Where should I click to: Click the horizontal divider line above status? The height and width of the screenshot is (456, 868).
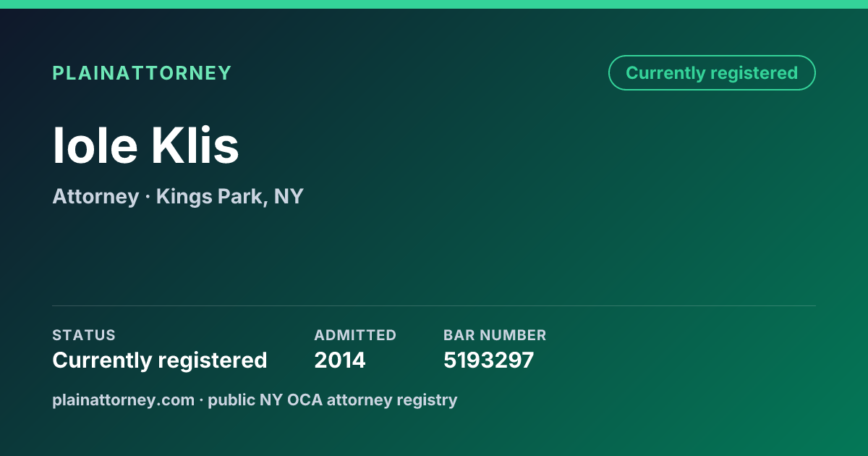[x=434, y=305]
